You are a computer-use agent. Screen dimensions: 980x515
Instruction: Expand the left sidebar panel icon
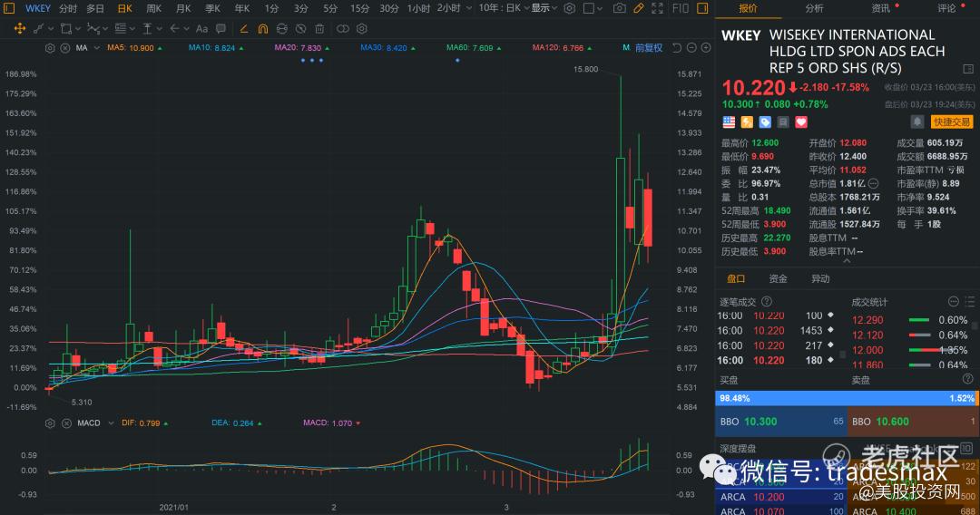point(8,8)
